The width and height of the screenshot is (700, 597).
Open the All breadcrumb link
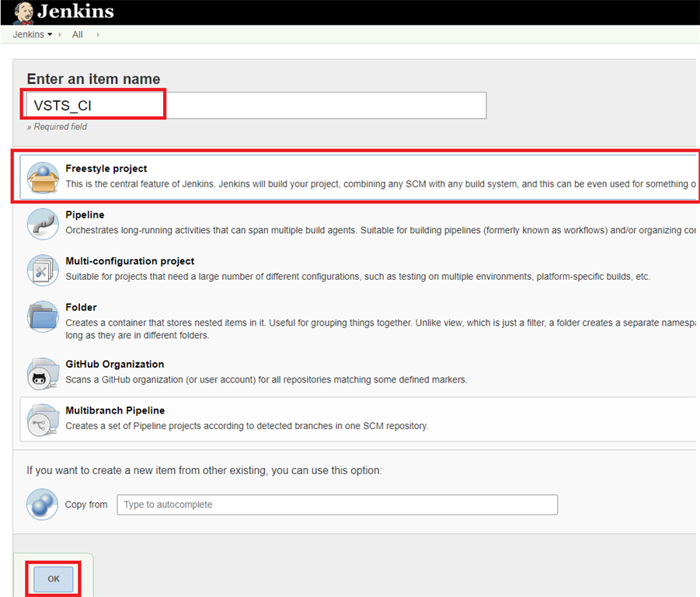pyautogui.click(x=77, y=34)
